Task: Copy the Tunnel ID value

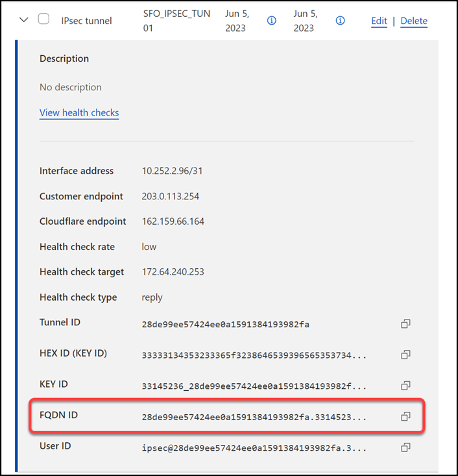Action: click(x=405, y=323)
